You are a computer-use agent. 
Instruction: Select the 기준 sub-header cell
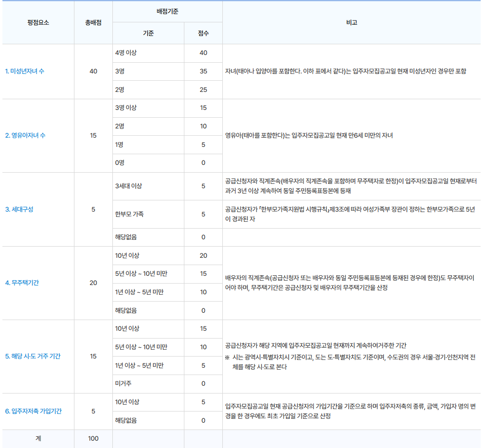pos(147,33)
